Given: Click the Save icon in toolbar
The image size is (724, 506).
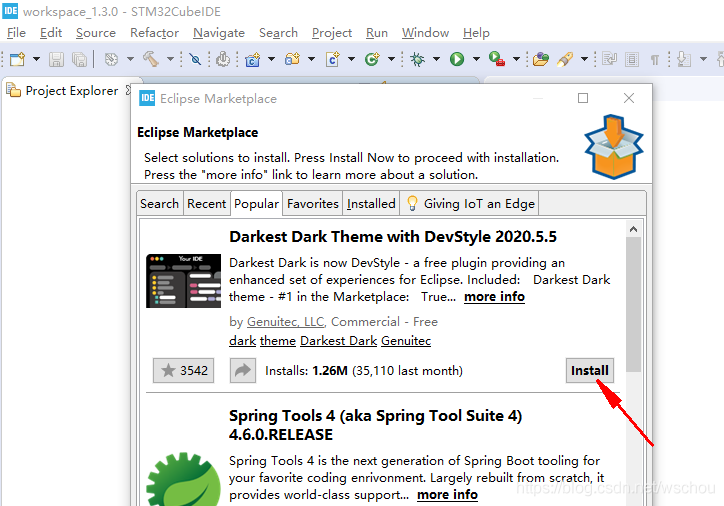Looking at the screenshot, I should click(56, 59).
